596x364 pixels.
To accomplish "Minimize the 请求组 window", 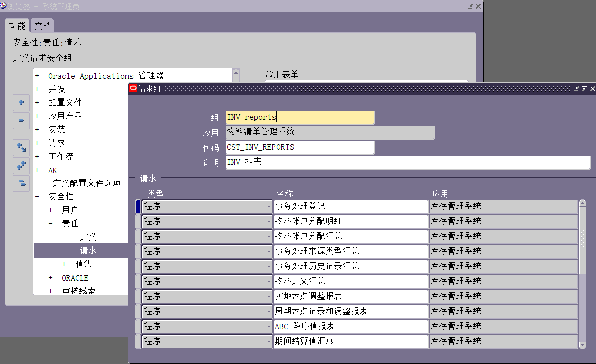I will click(x=576, y=89).
